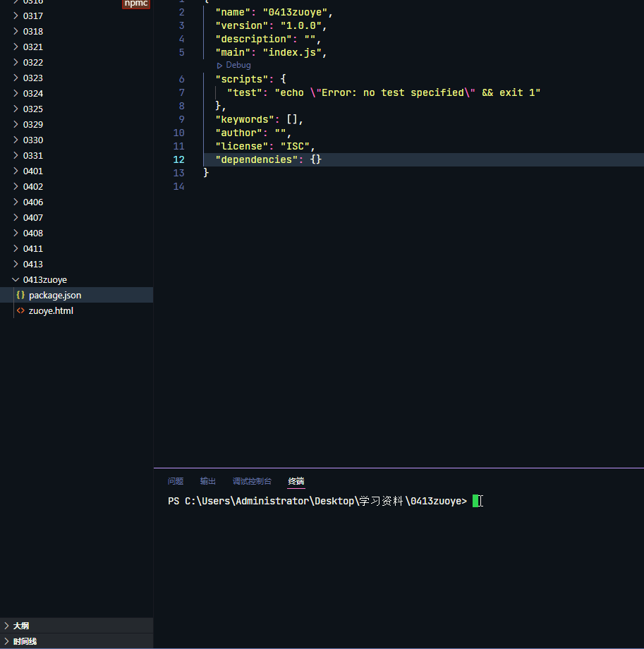Viewport: 644px width, 649px height.
Task: Switch to the 问题 (Problems) tab
Action: tap(175, 481)
